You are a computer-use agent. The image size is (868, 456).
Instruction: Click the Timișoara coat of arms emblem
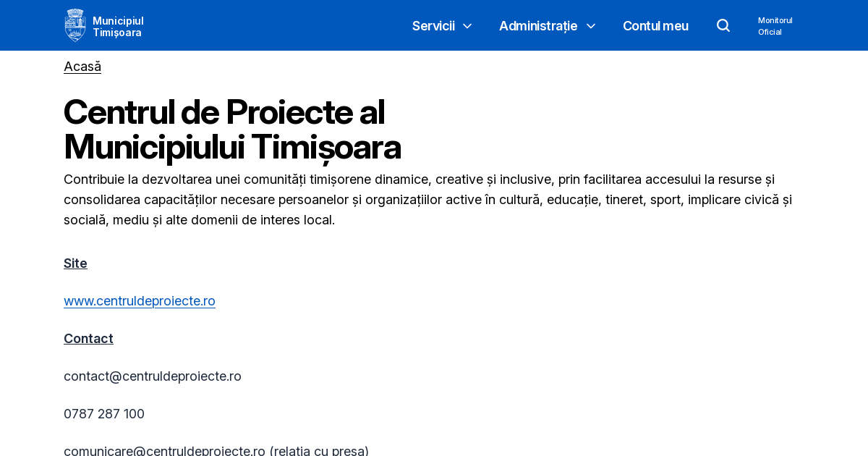click(75, 25)
